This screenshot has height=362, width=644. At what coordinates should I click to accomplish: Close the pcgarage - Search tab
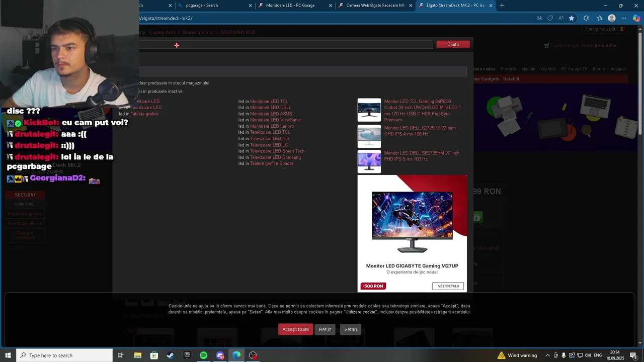[250, 6]
